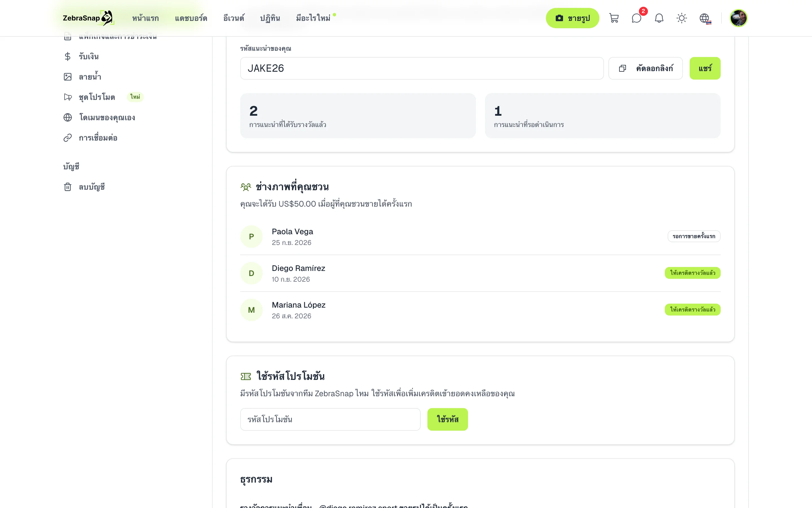This screenshot has width=812, height=508.
Task: Click the ใหม่ badge on ชุดโปรโมต
Action: [x=135, y=97]
